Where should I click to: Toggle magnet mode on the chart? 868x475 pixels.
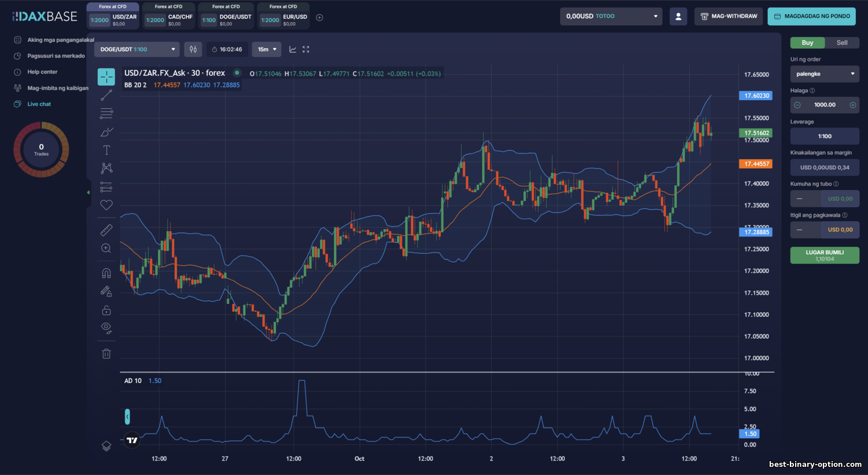106,273
